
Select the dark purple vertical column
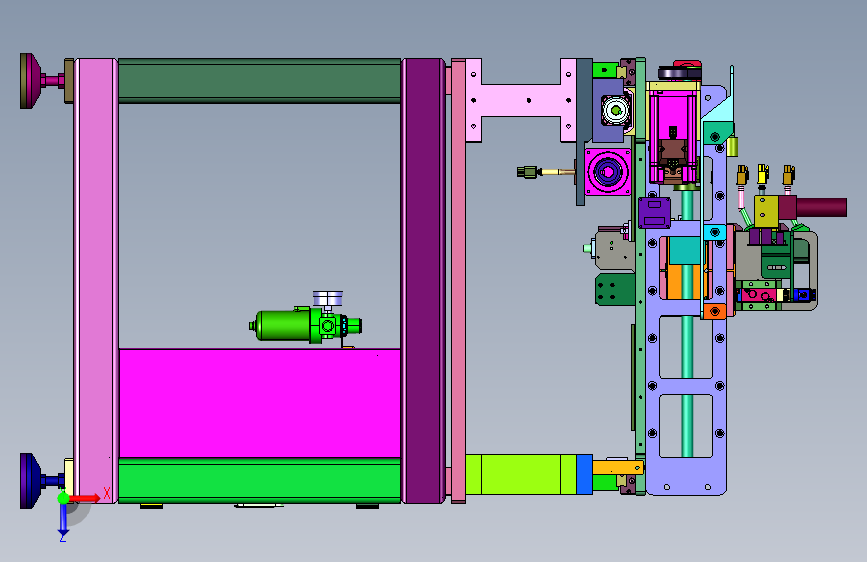pos(423,281)
